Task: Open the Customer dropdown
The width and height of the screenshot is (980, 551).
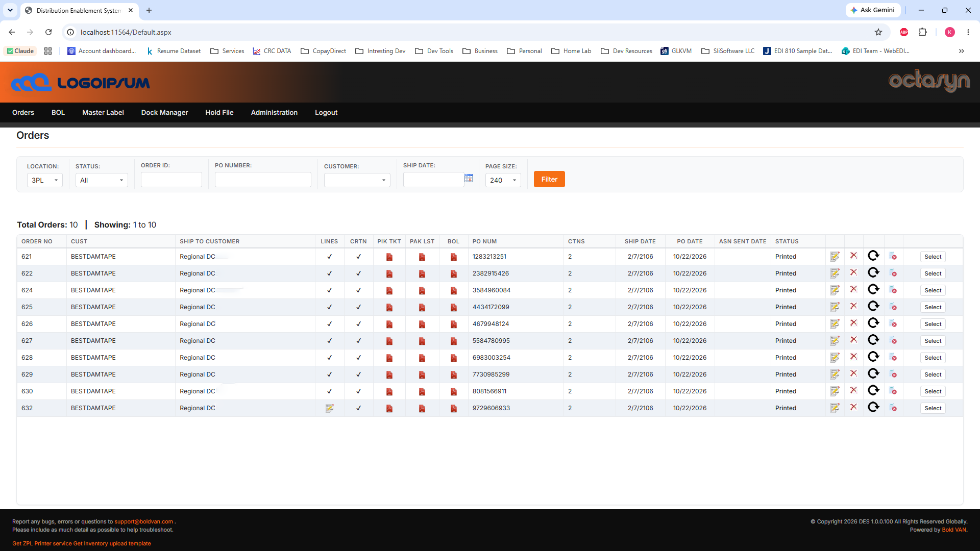Action: [x=357, y=180]
